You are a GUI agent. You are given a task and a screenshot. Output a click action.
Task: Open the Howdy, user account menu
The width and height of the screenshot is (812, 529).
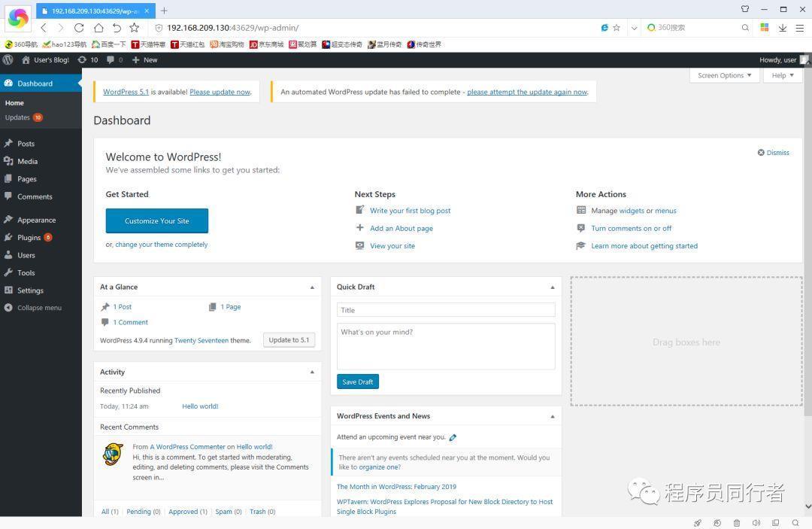783,59
